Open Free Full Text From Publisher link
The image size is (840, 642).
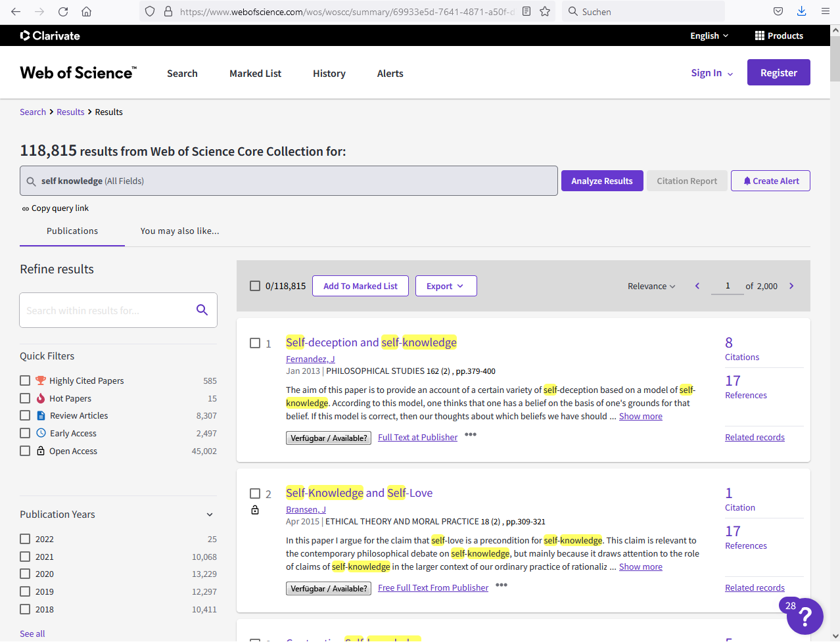[433, 587]
